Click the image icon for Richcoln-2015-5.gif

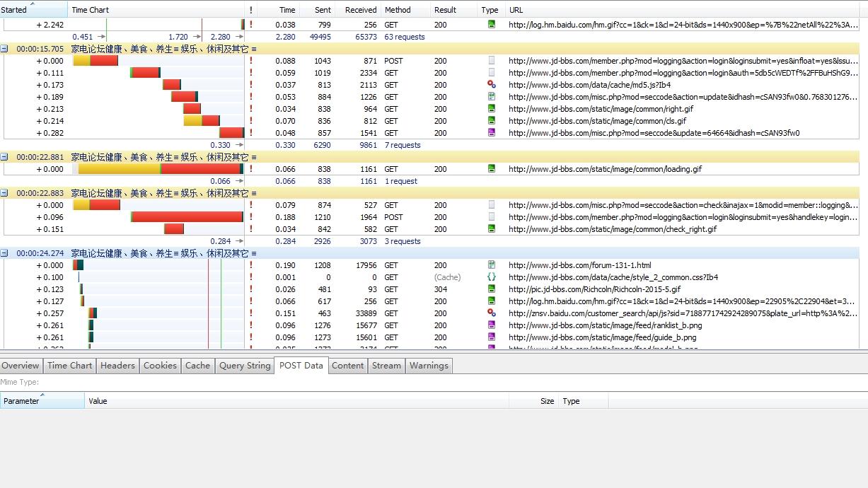click(492, 289)
